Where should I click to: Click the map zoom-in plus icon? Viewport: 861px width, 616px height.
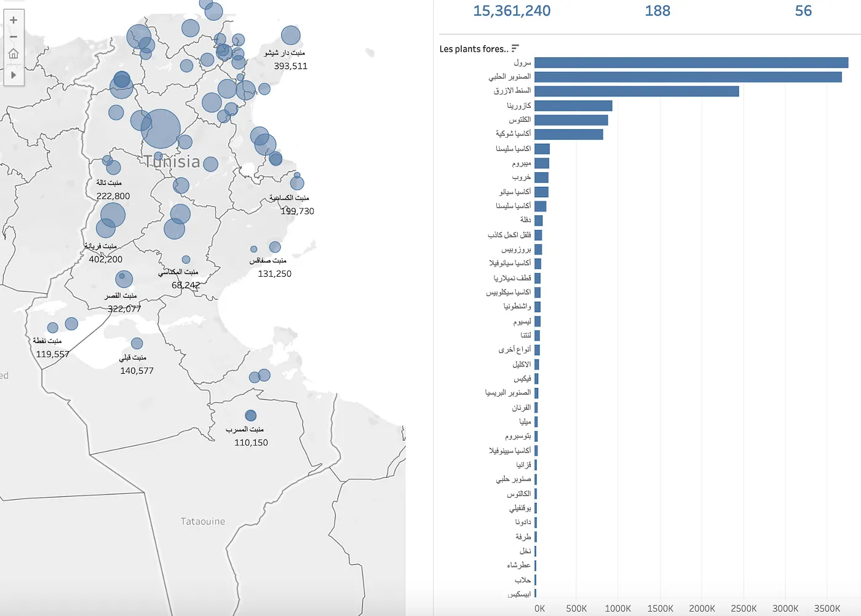pos(13,19)
